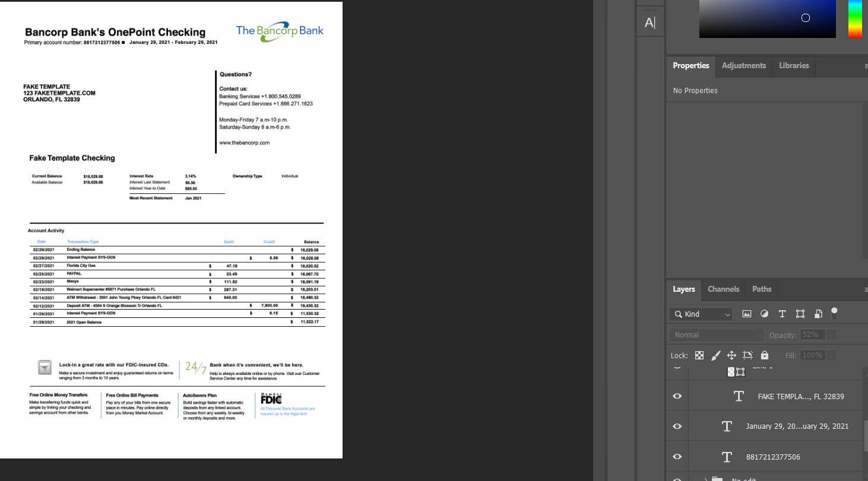Switch to the Paths tab
868x481 pixels.
coord(762,289)
